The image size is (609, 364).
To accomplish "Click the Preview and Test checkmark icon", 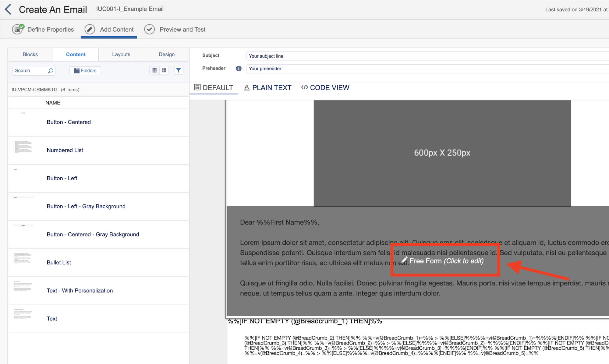I will (x=149, y=29).
